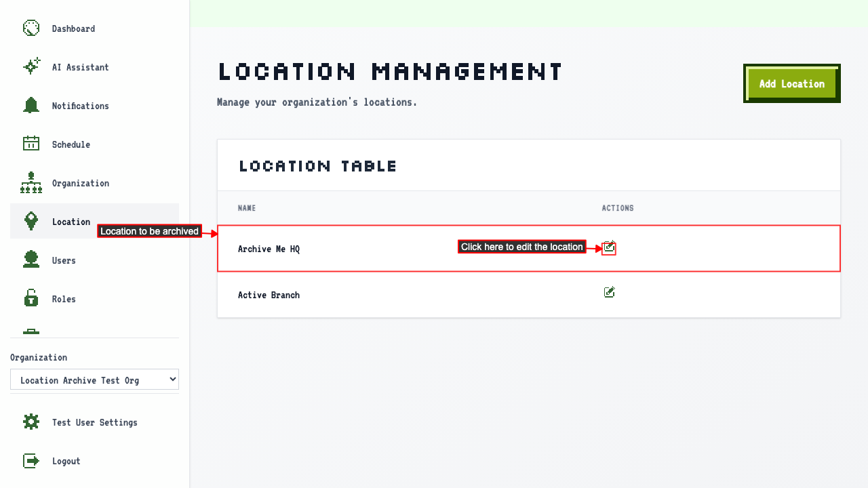Click the Active Branch row name

tap(269, 295)
